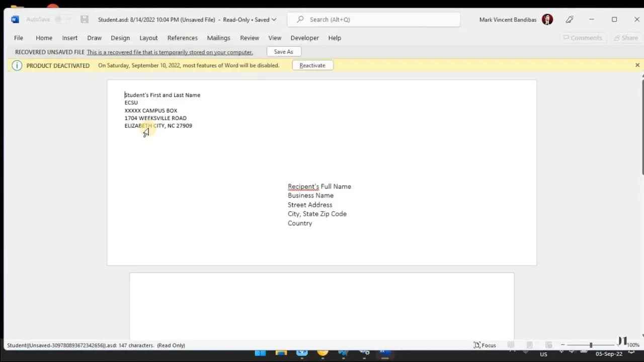Viewport: 644px width, 362px height.
Task: Switch to the Mailings ribbon tab
Action: [x=218, y=38]
